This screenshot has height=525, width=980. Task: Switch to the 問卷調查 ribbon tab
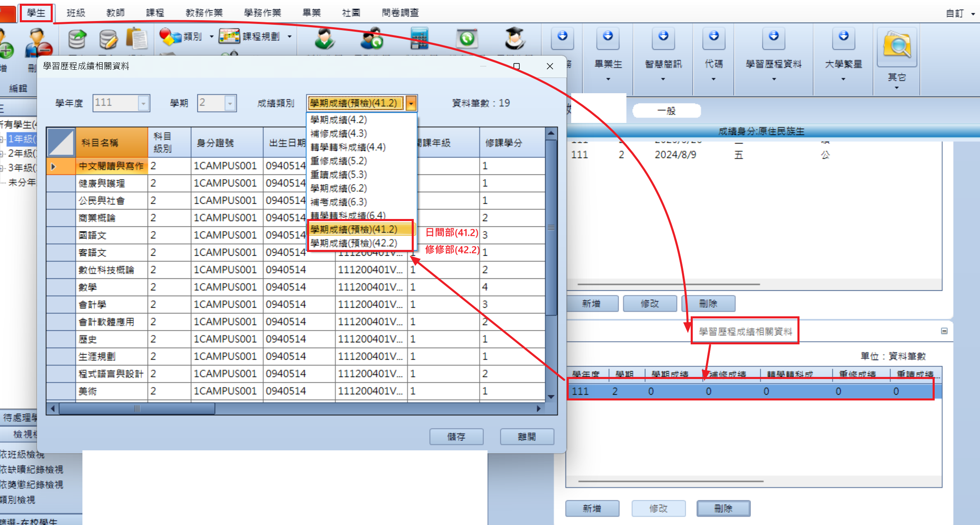coord(400,13)
